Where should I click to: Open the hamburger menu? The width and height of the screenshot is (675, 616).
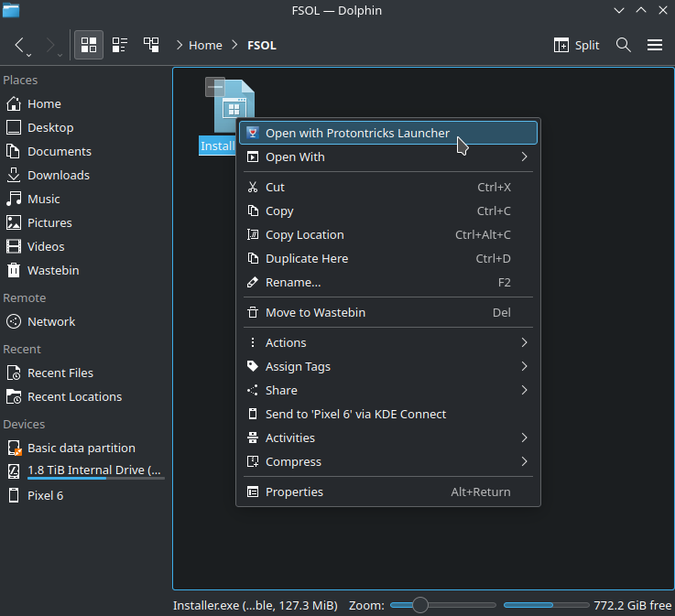point(655,45)
